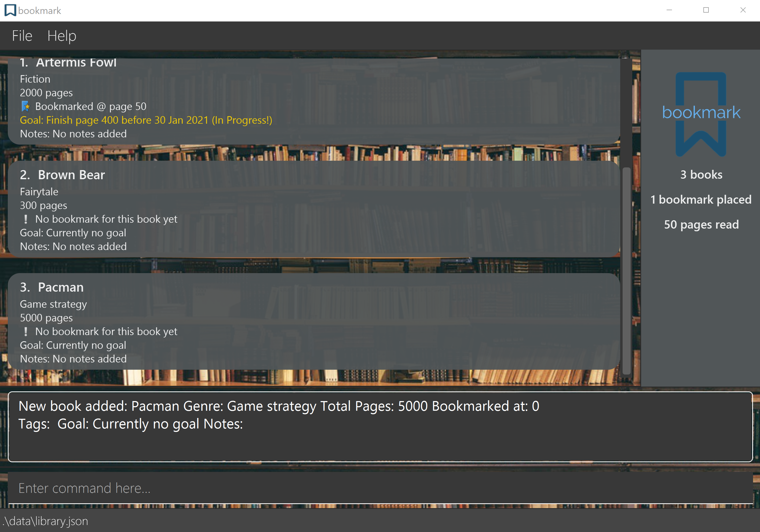Select the Brown Bear book title
The width and height of the screenshot is (760, 532).
[x=71, y=175]
